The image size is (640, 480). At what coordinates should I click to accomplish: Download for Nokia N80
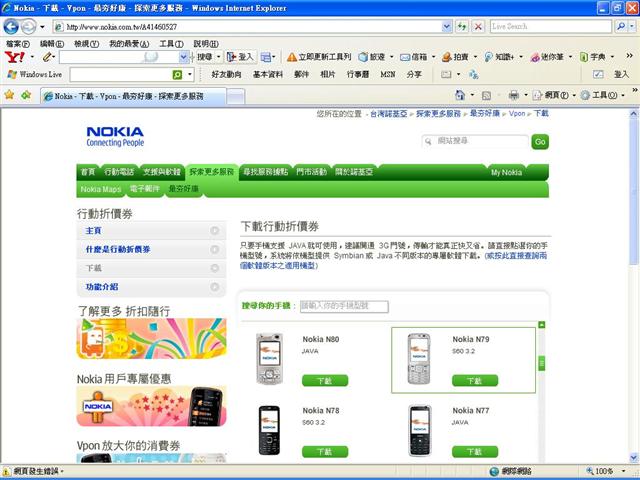325,380
